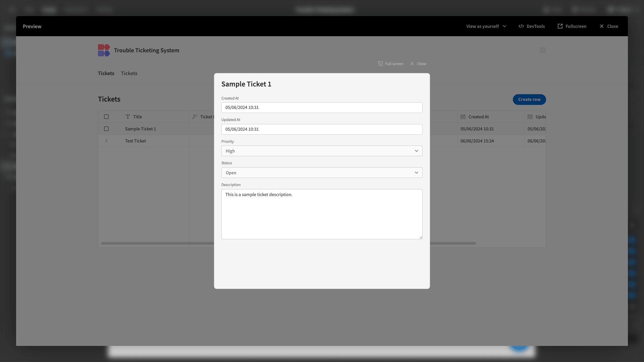Click the Sample Ticket 1 form heading
Screen dimensions: 644x362
tap(246, 84)
